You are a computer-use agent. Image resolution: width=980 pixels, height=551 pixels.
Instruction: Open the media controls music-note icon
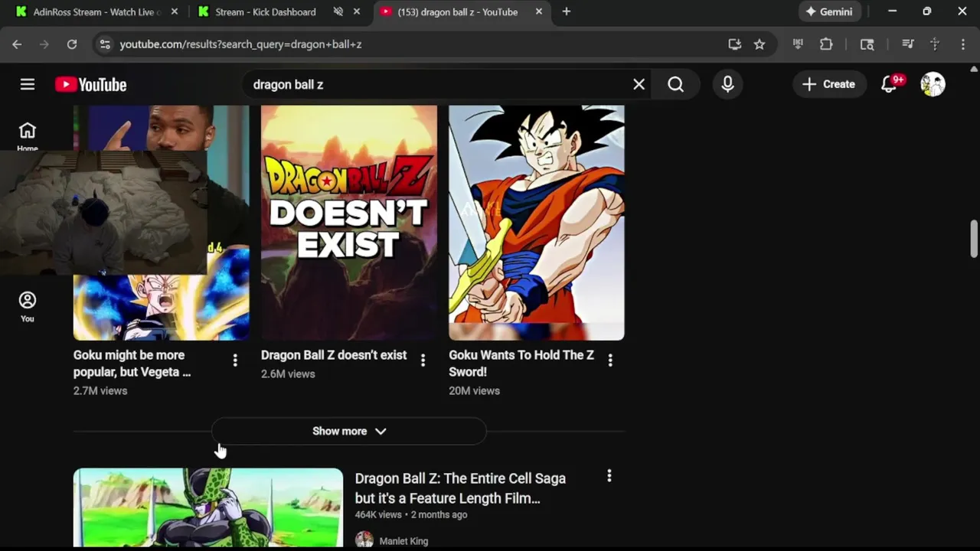point(907,44)
